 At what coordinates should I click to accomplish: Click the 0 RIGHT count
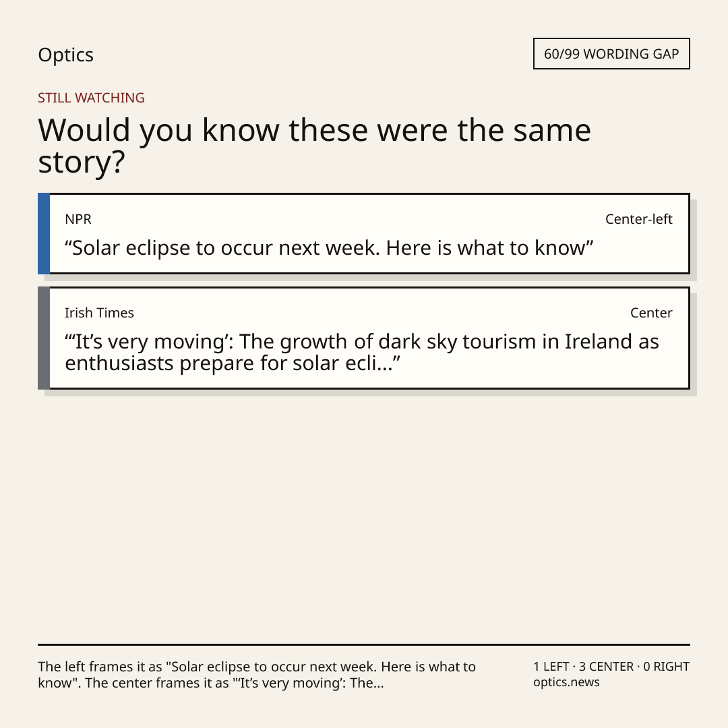click(x=666, y=667)
